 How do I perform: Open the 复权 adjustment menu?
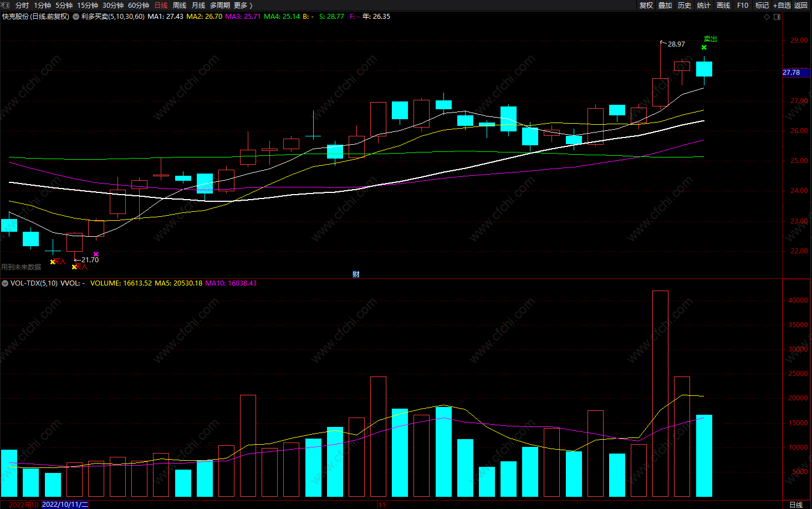pos(646,5)
